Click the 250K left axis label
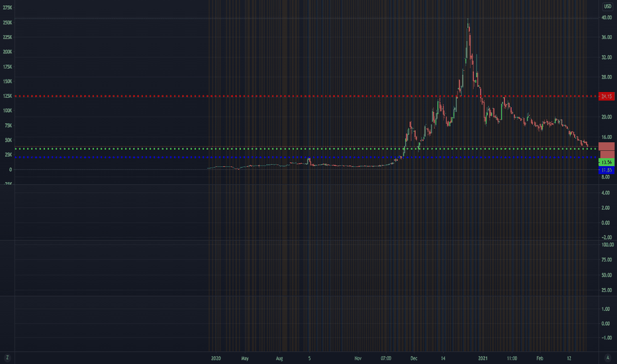The image size is (617, 364). click(7, 23)
